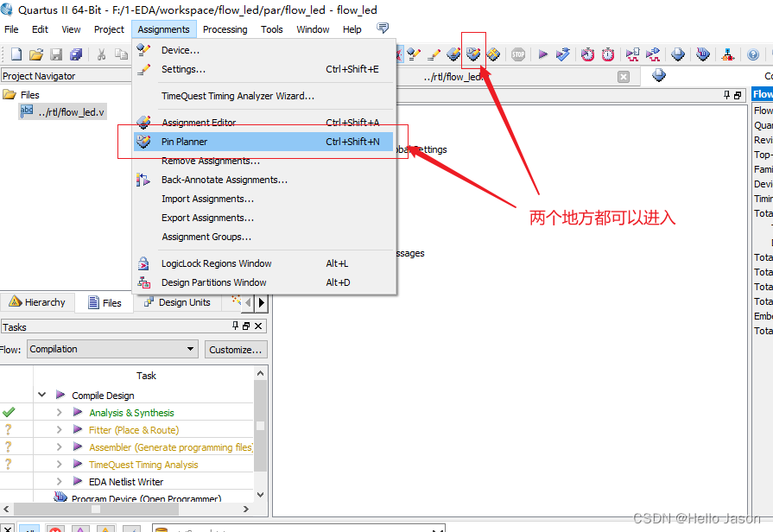773x532 pixels.
Task: Click the New file toolbar icon
Action: coord(16,54)
